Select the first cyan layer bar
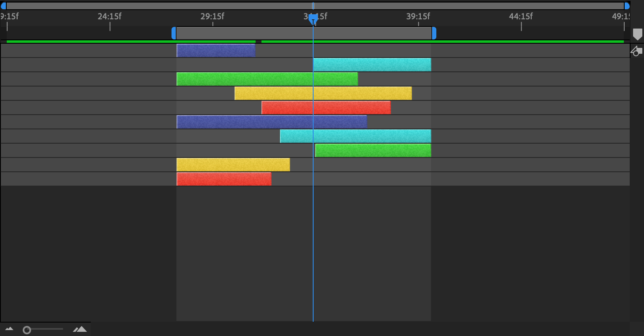Viewport: 644px width, 336px height. 372,64
